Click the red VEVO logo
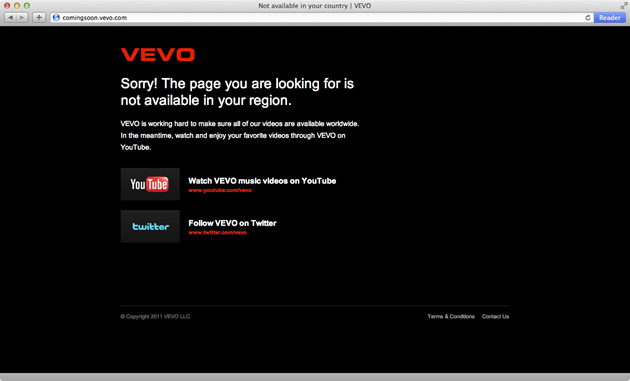This screenshot has height=381, width=630. 158,55
